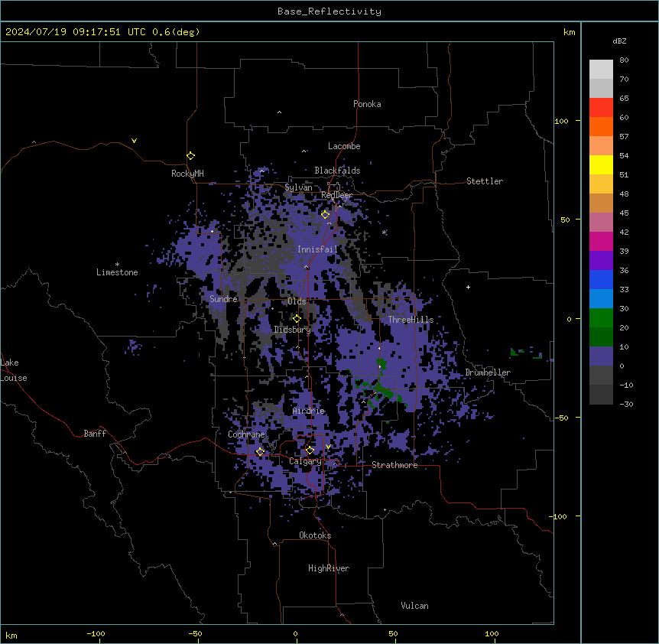Click the RockyMH label

pos(187,174)
